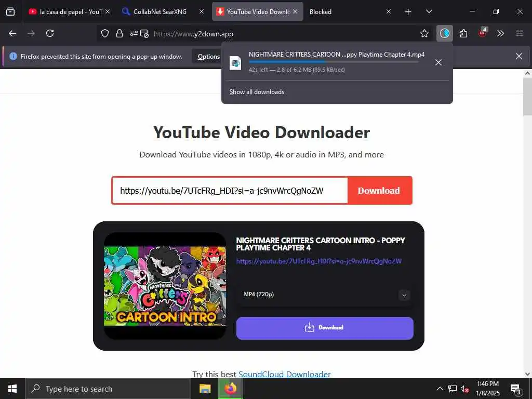Reload the current page
Screen dimensions: 532x399
(50, 33)
